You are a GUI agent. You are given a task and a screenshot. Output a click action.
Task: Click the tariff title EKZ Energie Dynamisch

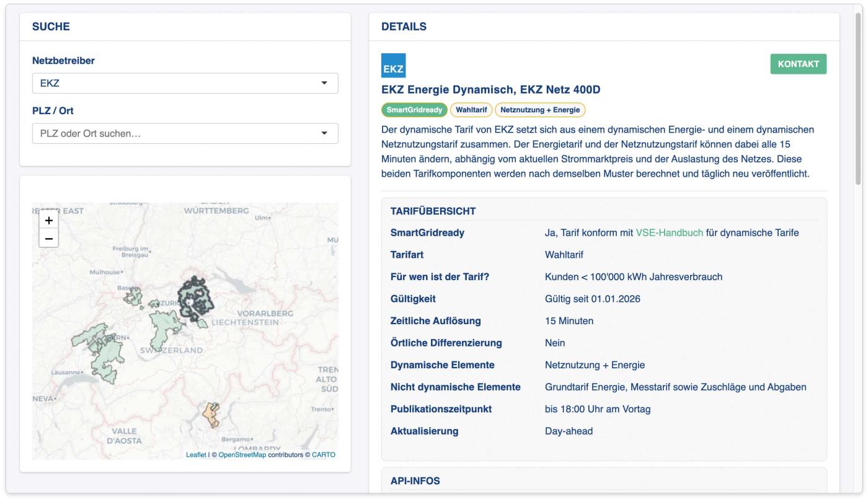click(491, 91)
